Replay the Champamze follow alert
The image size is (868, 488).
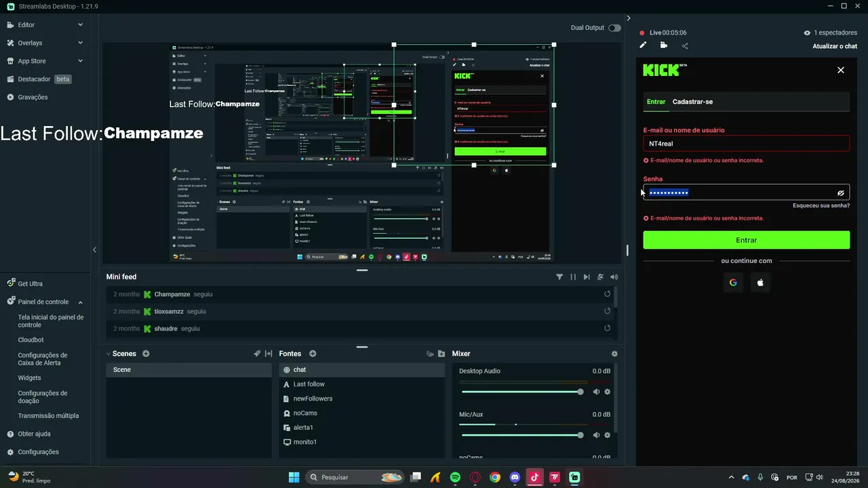608,294
